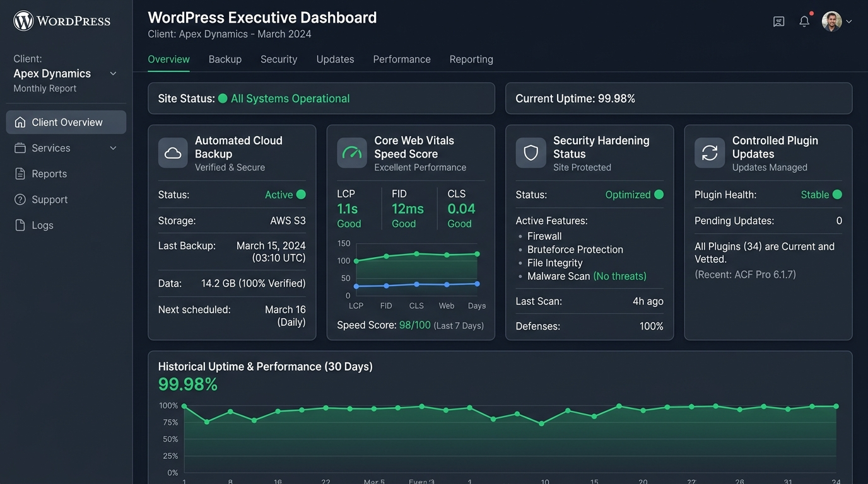Click the Services folder icon

click(x=20, y=148)
